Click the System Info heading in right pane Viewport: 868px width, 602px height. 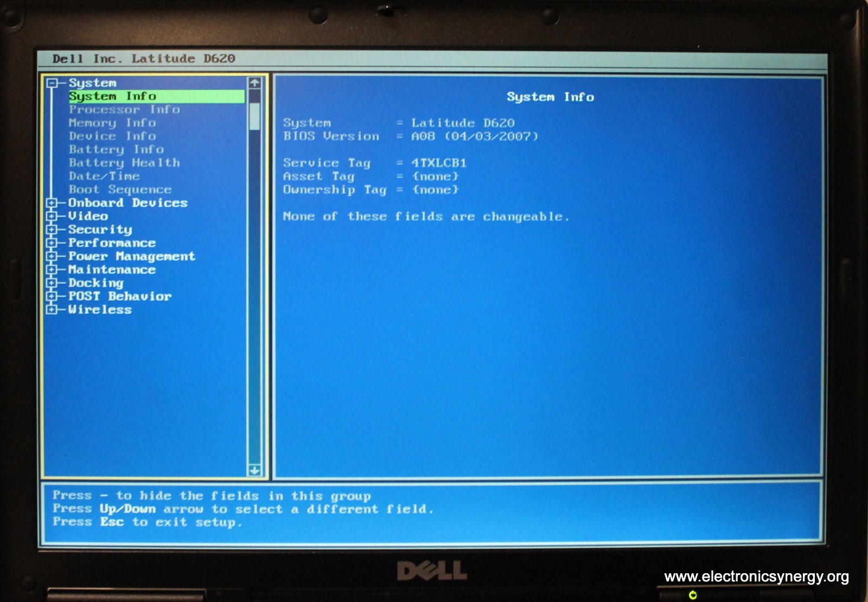(x=550, y=97)
